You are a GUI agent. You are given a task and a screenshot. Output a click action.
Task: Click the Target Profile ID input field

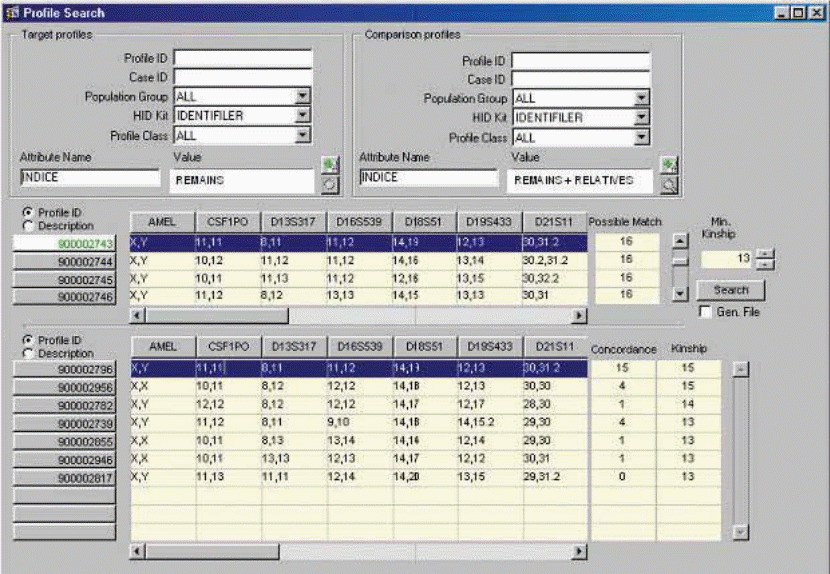(243, 59)
